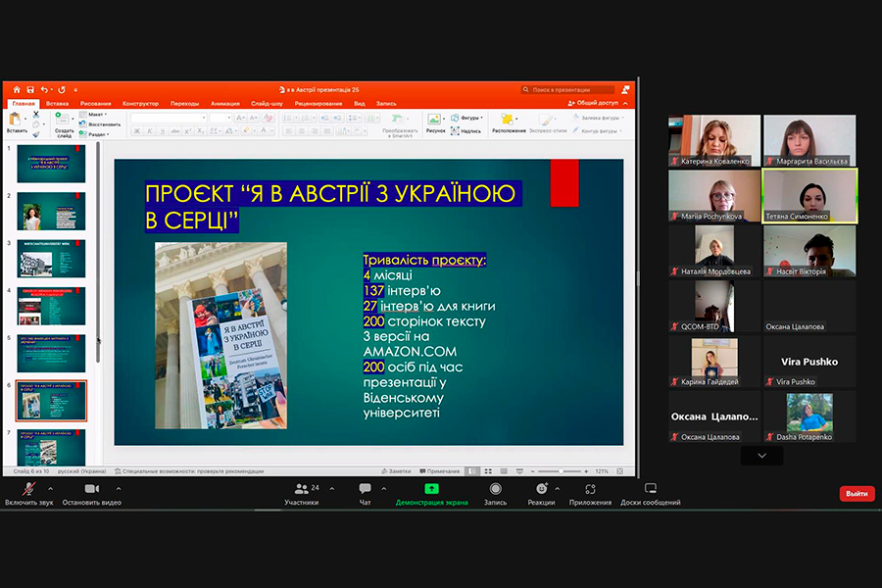This screenshot has width=882, height=588.
Task: Click the Общий доступ share button
Action: click(593, 103)
